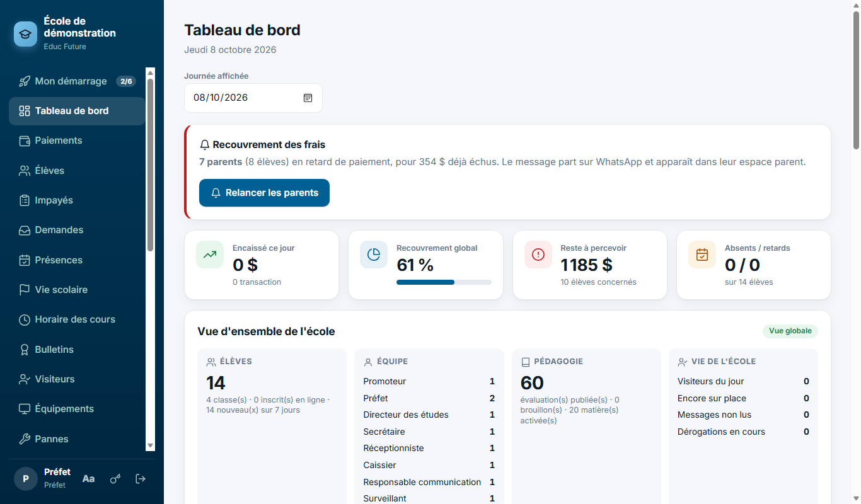Click the Relancer les parents button
Image resolution: width=861 pixels, height=504 pixels.
[x=264, y=193]
